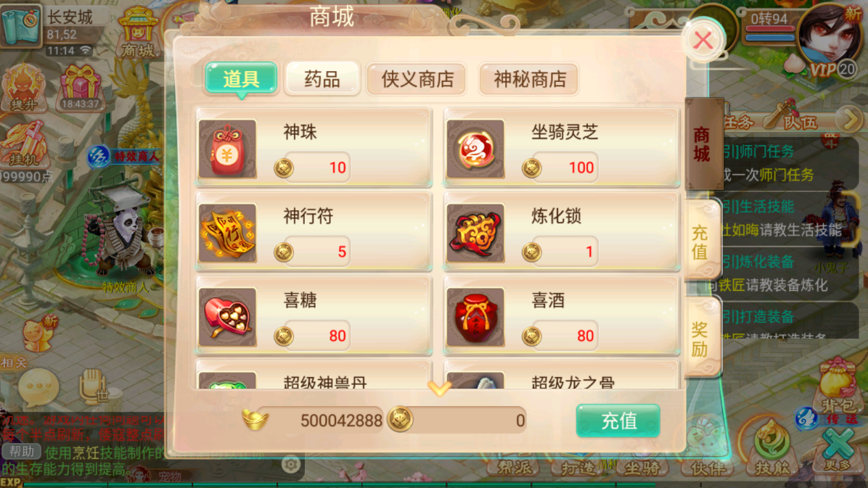
Task: Click the green 充值 recharge button
Action: tap(618, 421)
